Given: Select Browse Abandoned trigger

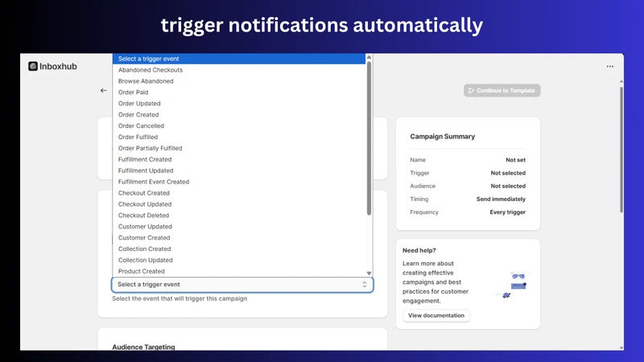Looking at the screenshot, I should tap(239, 81).
